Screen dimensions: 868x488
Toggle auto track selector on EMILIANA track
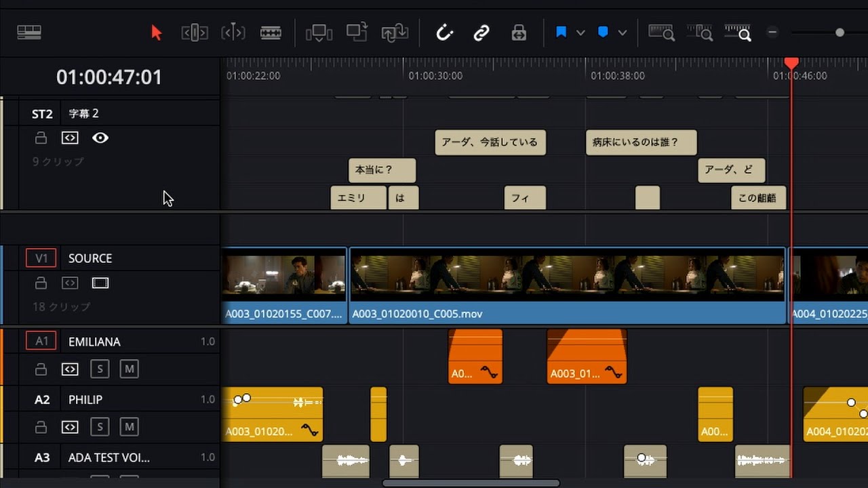pos(70,369)
